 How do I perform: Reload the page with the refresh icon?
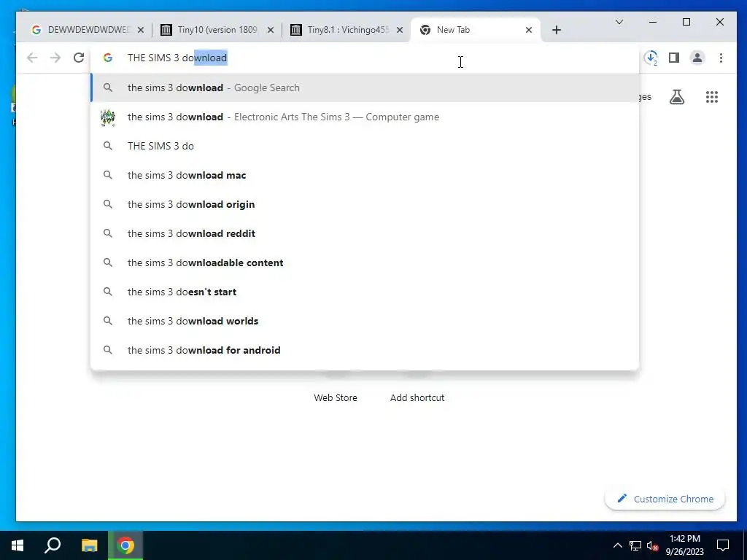pyautogui.click(x=79, y=58)
